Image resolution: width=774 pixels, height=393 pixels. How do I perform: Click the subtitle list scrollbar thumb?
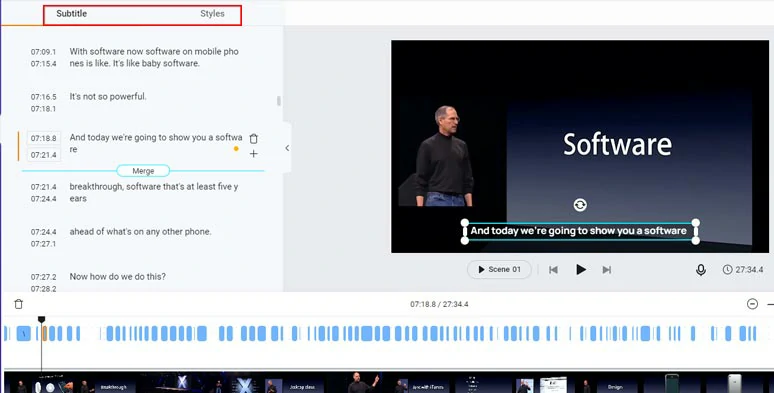point(279,101)
